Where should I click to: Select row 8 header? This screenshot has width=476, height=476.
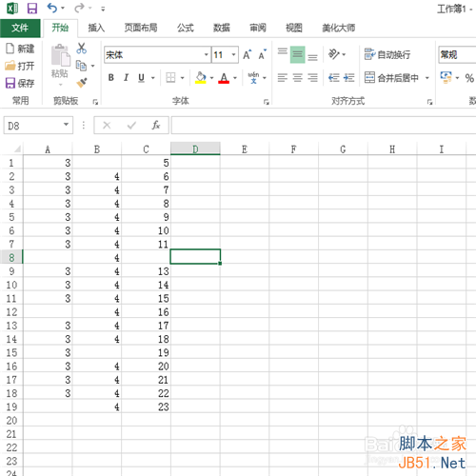pos(11,257)
